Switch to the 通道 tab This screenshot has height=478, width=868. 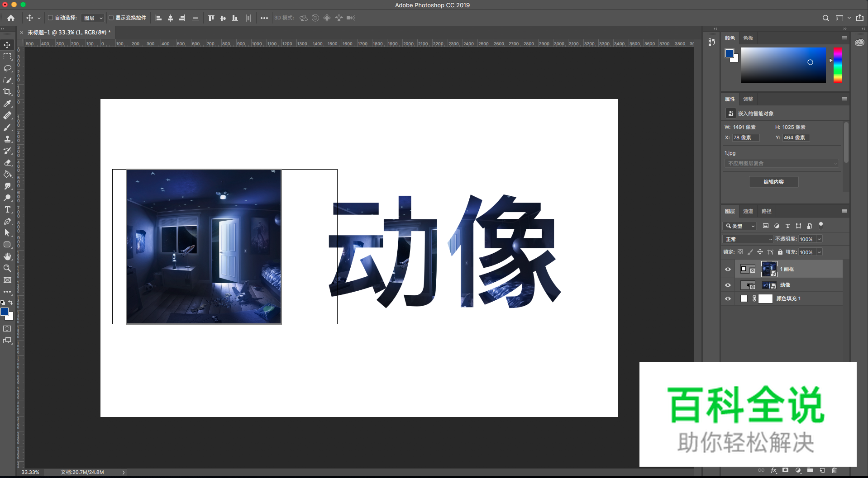[x=748, y=211]
